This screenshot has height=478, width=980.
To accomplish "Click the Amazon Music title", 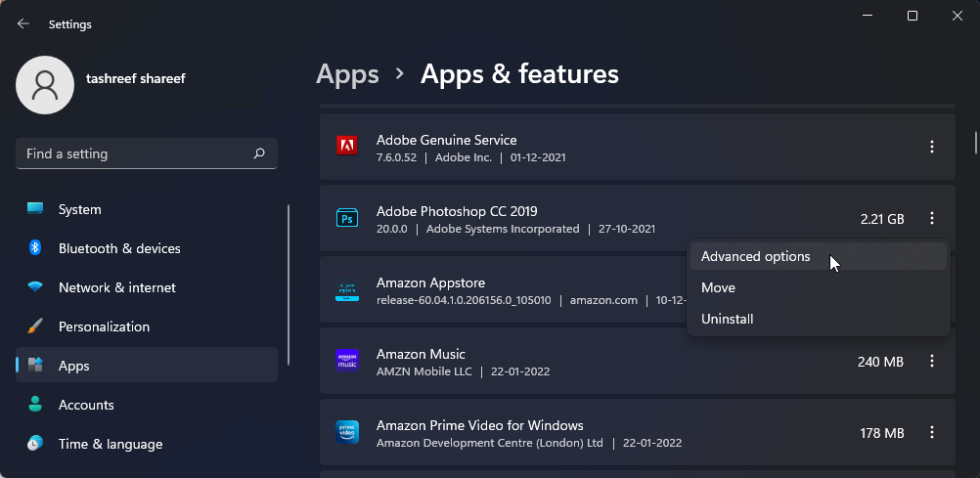I will (x=421, y=354).
